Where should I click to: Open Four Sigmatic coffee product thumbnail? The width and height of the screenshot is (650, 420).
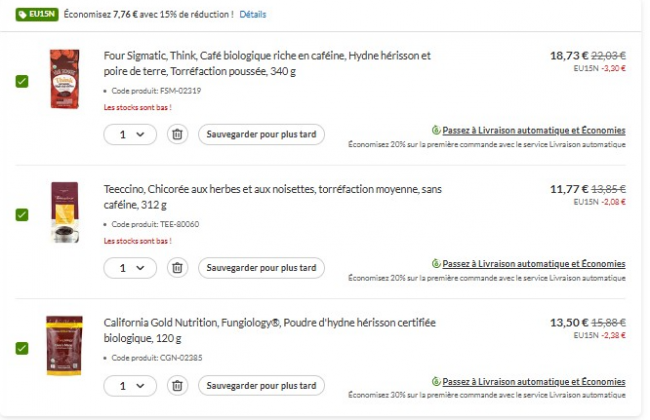(x=64, y=80)
